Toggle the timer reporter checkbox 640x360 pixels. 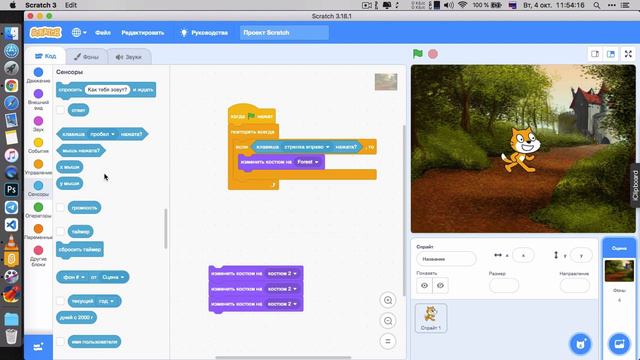60,231
